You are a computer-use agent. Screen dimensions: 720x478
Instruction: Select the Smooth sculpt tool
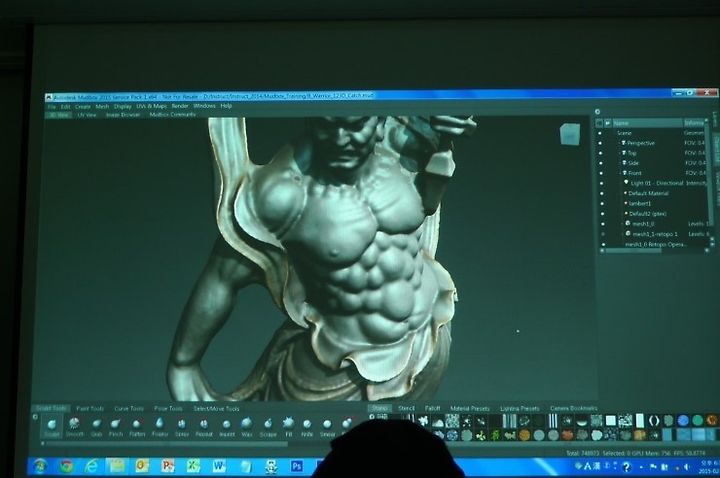(x=74, y=427)
